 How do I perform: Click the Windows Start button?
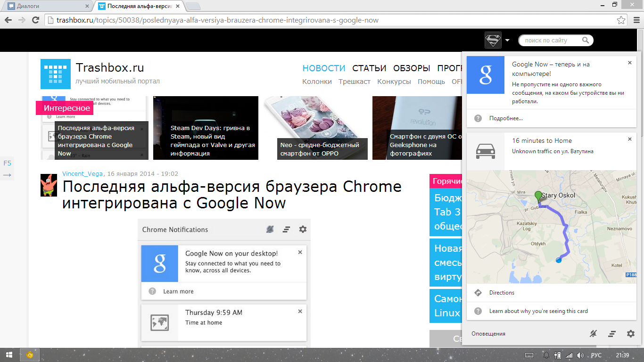point(9,355)
